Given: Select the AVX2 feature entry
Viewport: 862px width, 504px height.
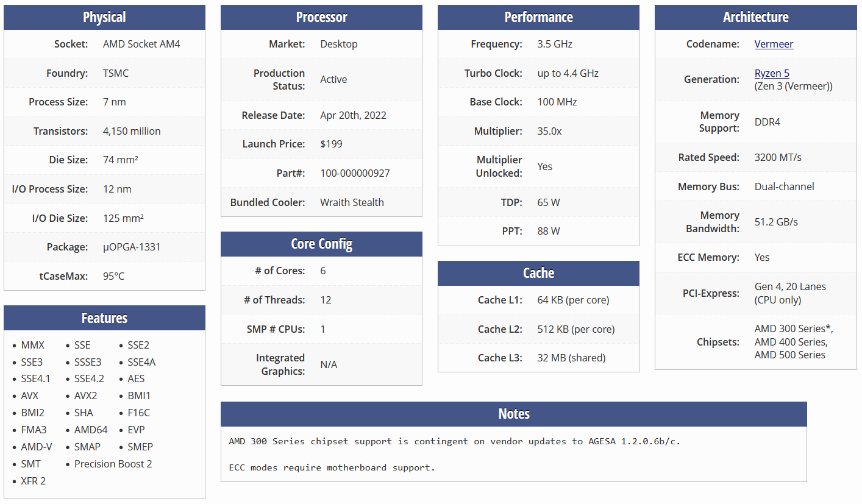Looking at the screenshot, I should click(85, 396).
